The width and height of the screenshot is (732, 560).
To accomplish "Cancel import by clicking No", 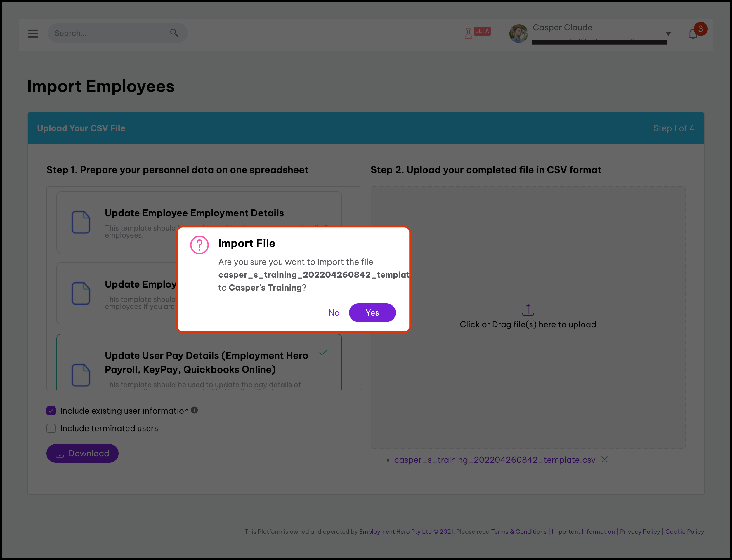I will [334, 313].
